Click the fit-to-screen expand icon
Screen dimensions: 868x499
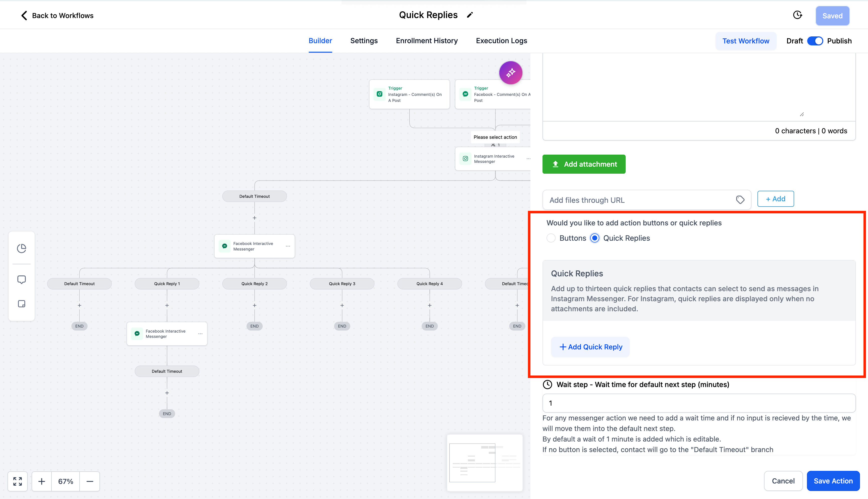point(18,481)
